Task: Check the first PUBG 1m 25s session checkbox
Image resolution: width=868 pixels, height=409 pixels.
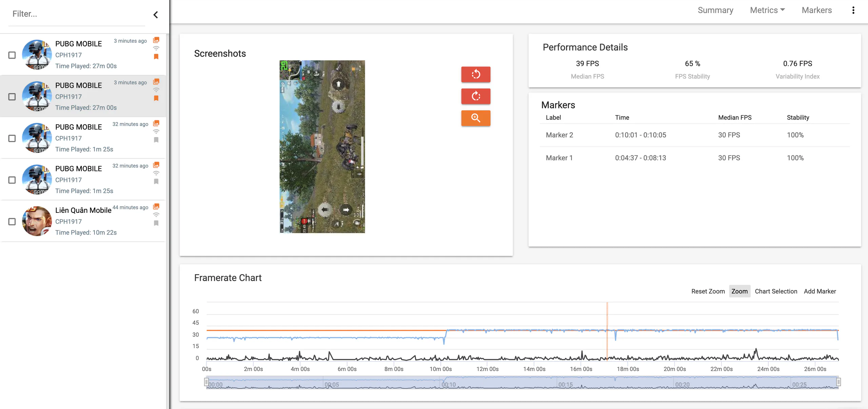Action: coord(12,139)
